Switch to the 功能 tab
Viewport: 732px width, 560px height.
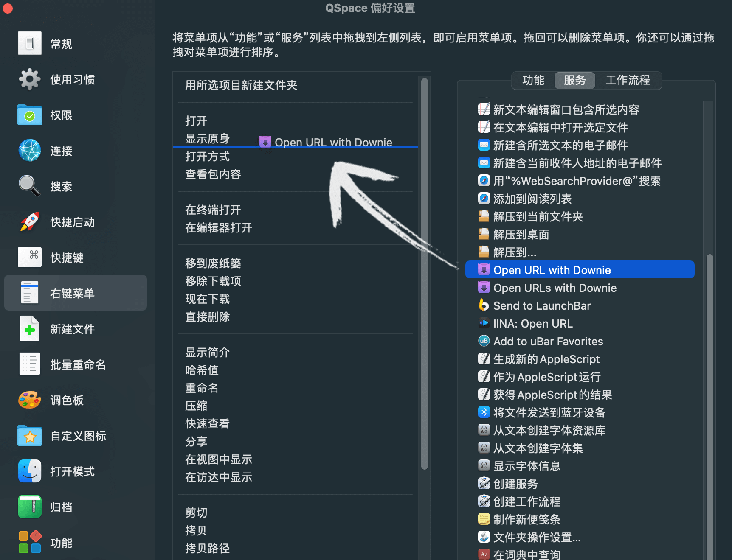tap(533, 80)
